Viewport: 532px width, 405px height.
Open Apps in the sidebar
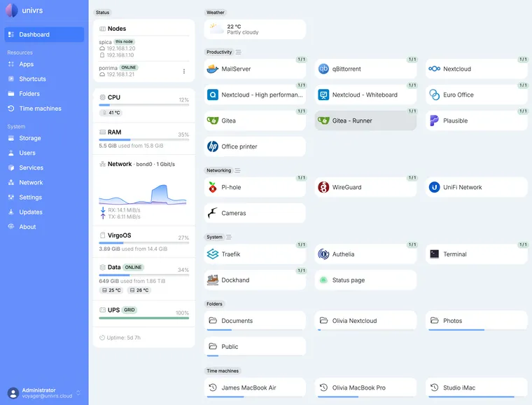[44, 64]
